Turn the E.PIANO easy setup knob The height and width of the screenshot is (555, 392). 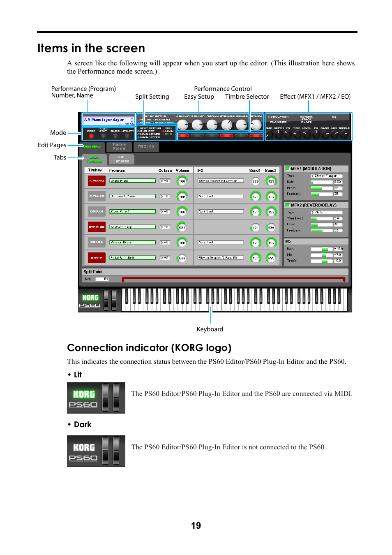point(197,125)
